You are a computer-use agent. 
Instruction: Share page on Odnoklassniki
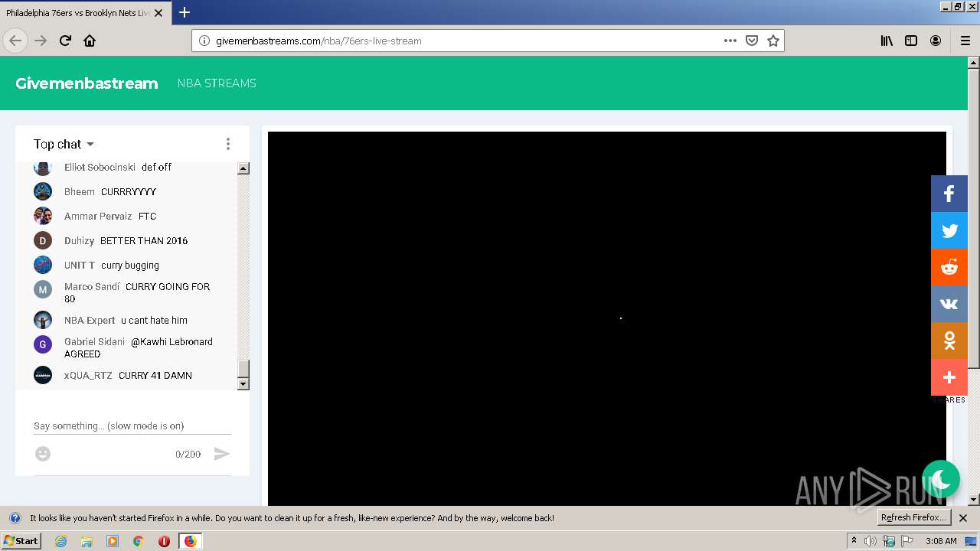949,341
